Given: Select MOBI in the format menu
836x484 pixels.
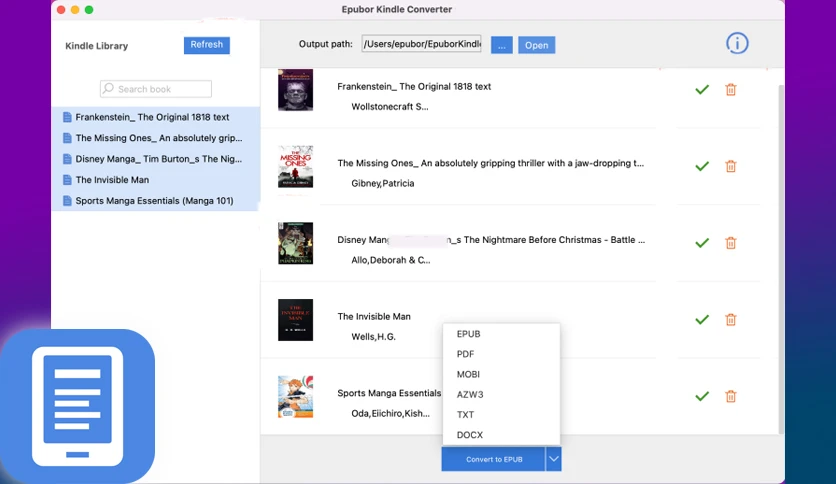Looking at the screenshot, I should pos(468,374).
